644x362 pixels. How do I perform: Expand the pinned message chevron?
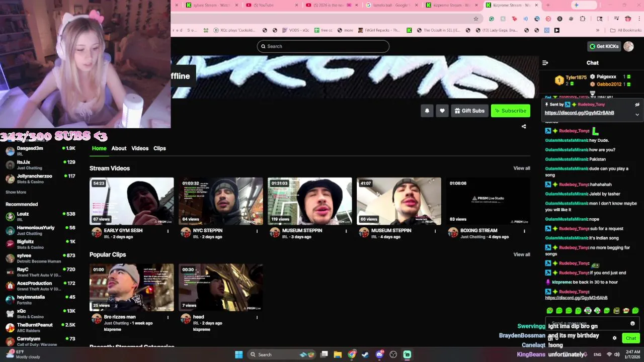(637, 115)
